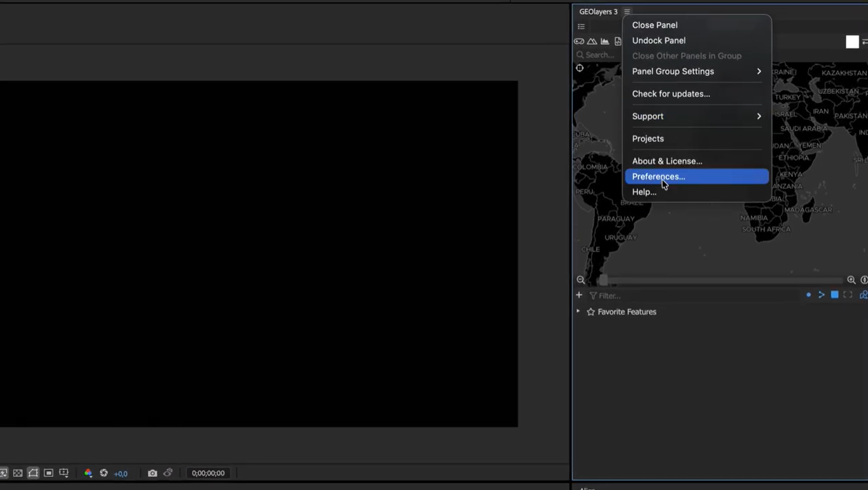Click Undock Panel
Viewport: 868px width, 490px height.
pos(659,40)
